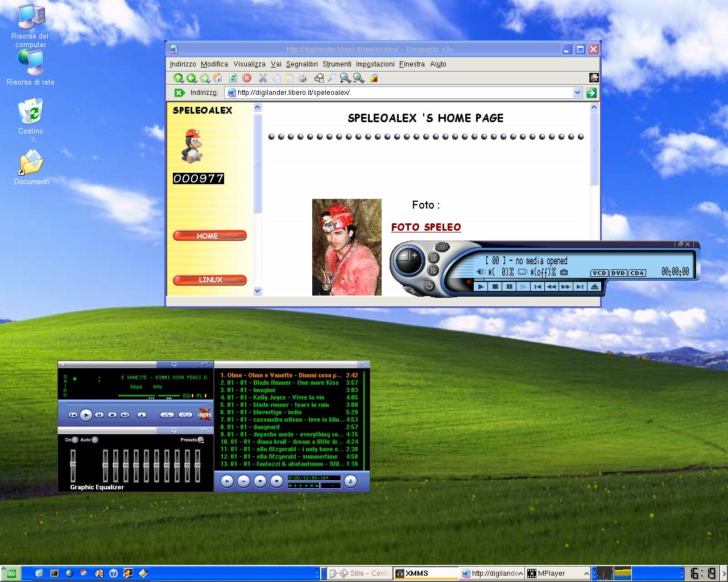Click the KDE gear animation icon
This screenshot has width=728, height=582.
(593, 78)
